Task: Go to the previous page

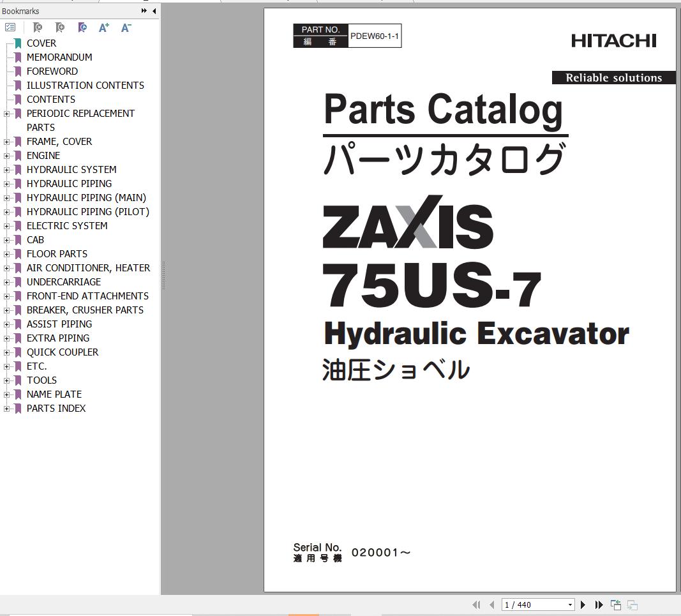Action: point(491,605)
